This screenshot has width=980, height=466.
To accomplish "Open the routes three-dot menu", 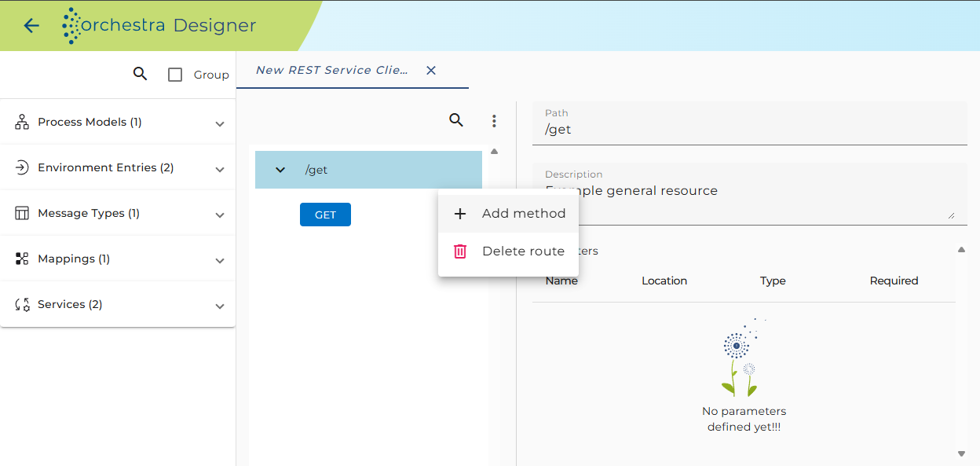I will [494, 121].
